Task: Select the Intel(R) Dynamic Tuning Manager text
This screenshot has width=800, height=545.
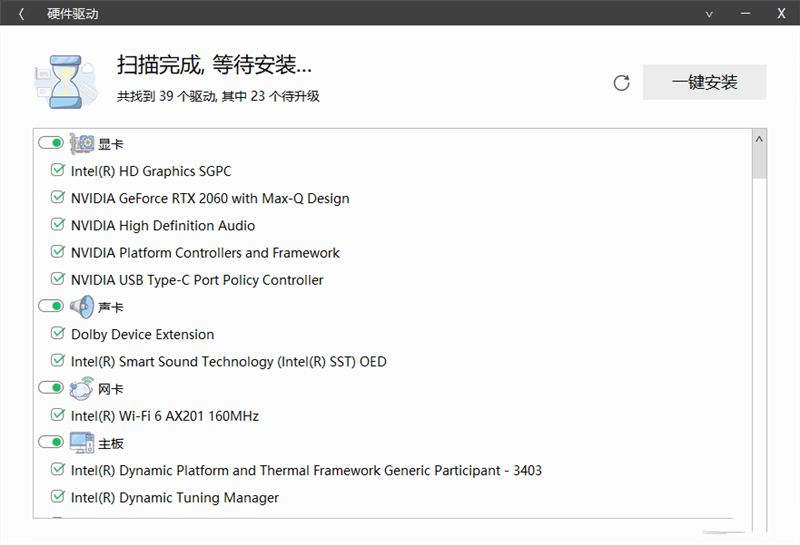Action: [174, 498]
